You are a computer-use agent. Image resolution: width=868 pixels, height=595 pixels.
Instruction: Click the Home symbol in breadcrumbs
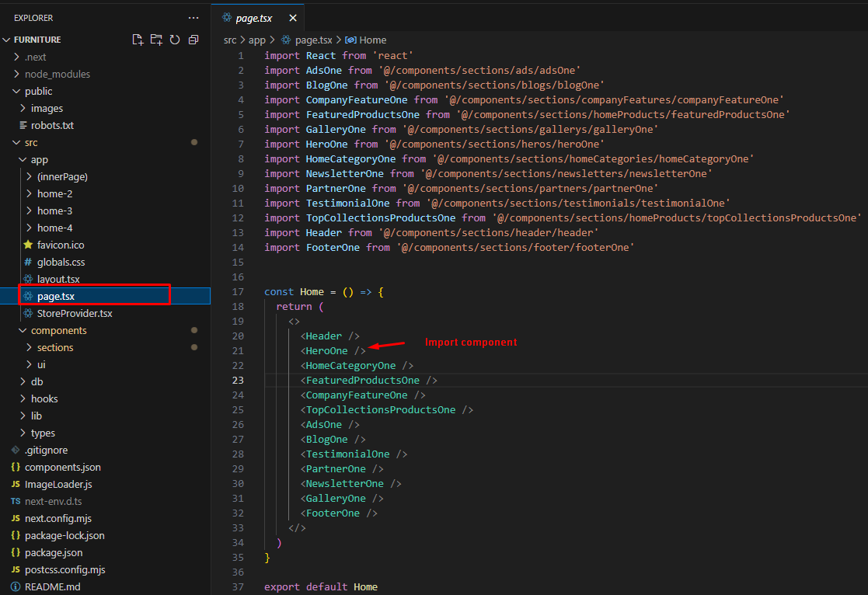pos(372,40)
